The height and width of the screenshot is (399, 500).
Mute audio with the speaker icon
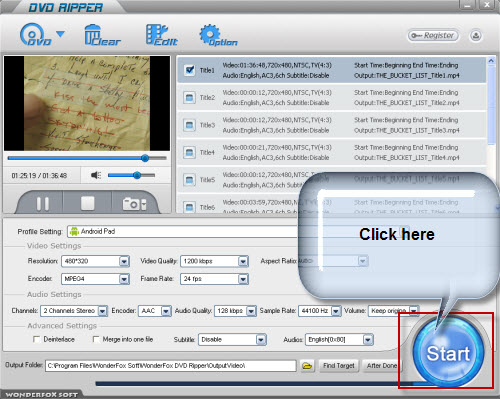[x=96, y=175]
